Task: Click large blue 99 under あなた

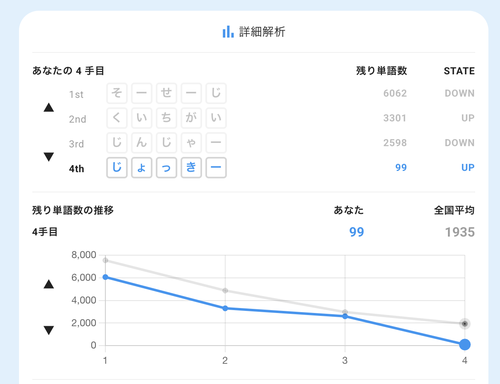Action: 357,232
